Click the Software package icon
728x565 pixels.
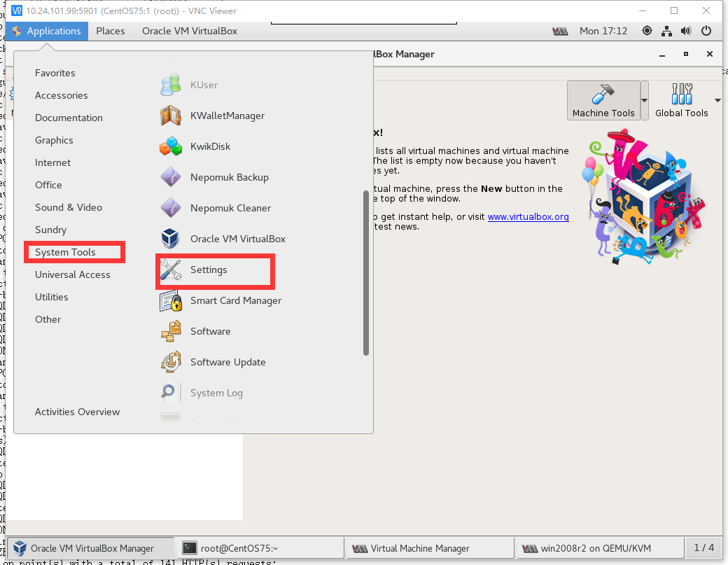[170, 331]
